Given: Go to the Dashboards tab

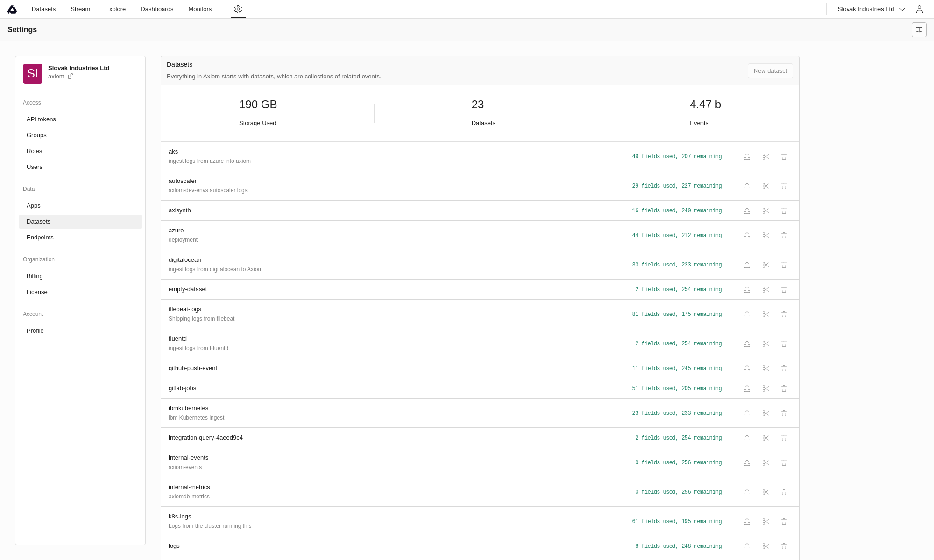Looking at the screenshot, I should point(157,9).
